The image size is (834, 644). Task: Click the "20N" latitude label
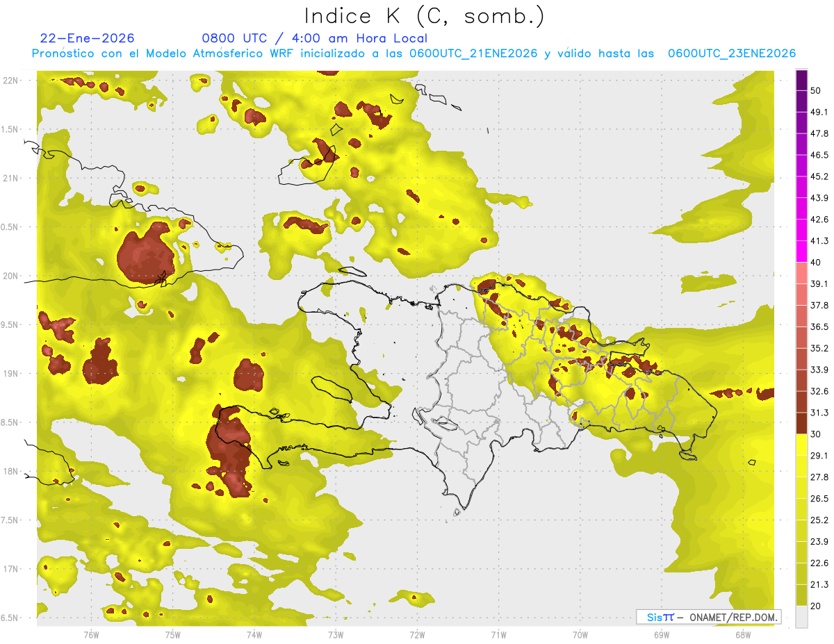[10, 276]
